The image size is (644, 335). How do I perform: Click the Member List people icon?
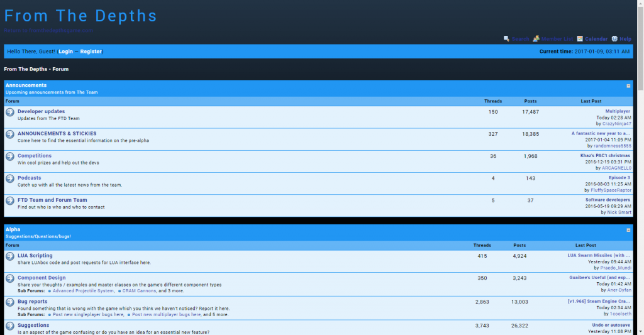coord(536,38)
